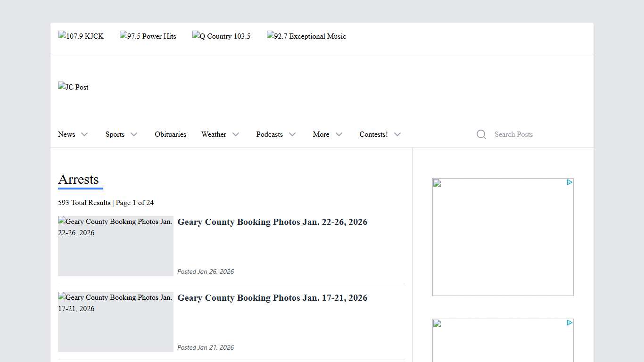This screenshot has height=362, width=644.
Task: Click the AdChoices icon on second ad
Action: [x=570, y=323]
